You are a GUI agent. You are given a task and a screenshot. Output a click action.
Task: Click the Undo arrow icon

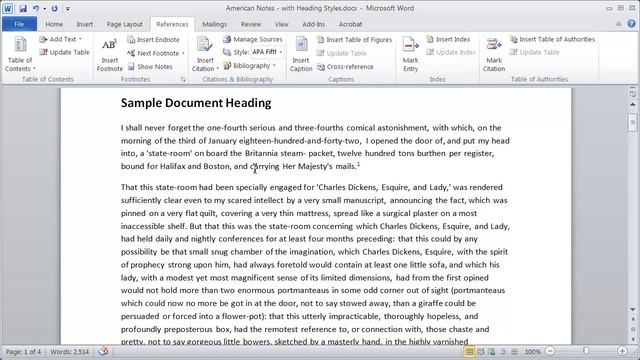[x=36, y=8]
